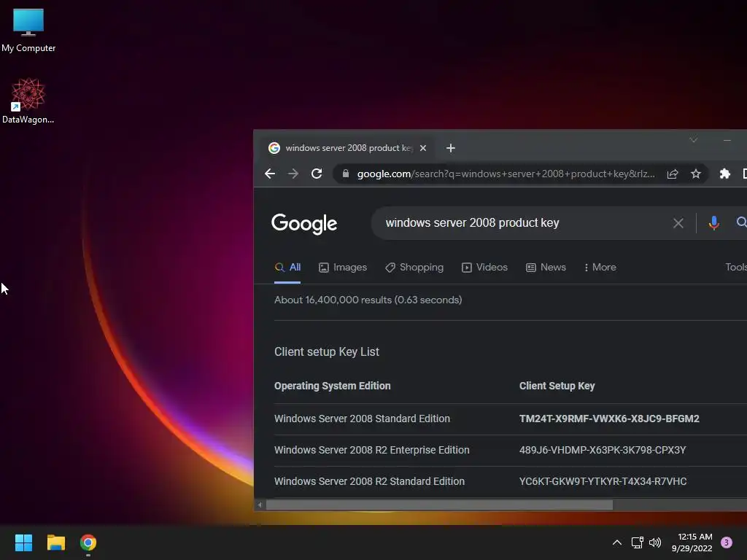Screen dimensions: 747x560
Task: Click scrollbar left arrow
Action: pyautogui.click(x=260, y=505)
